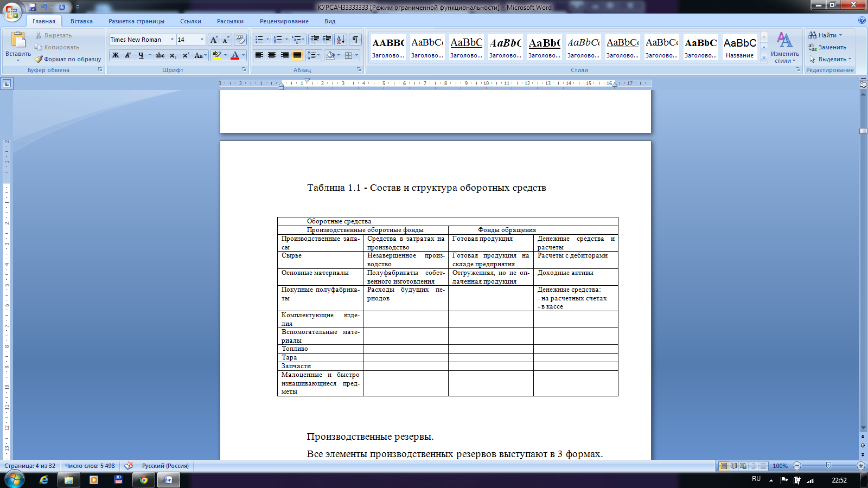Toggle bold formatting (Ж)
This screenshot has width=868, height=488.
pos(116,55)
